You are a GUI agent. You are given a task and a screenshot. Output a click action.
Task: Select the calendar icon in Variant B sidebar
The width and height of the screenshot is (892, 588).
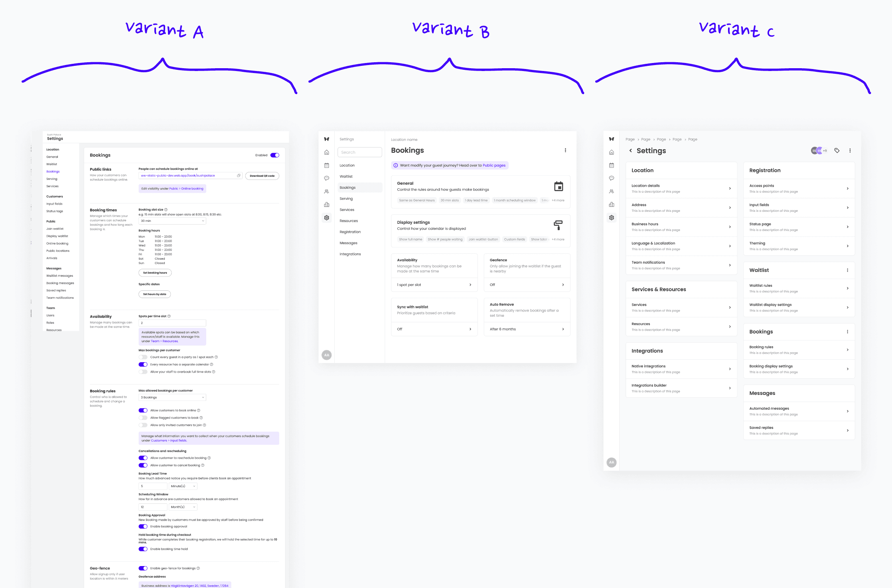[x=326, y=165]
